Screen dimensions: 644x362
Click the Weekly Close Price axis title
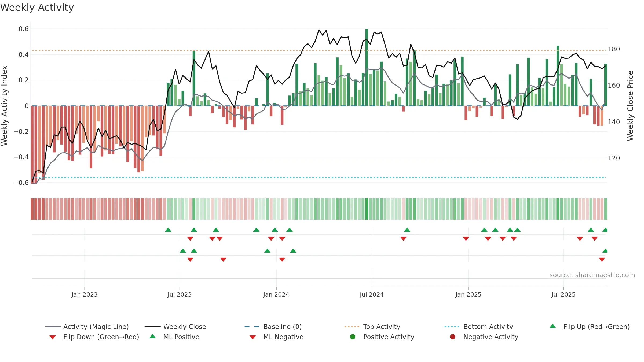coord(630,106)
